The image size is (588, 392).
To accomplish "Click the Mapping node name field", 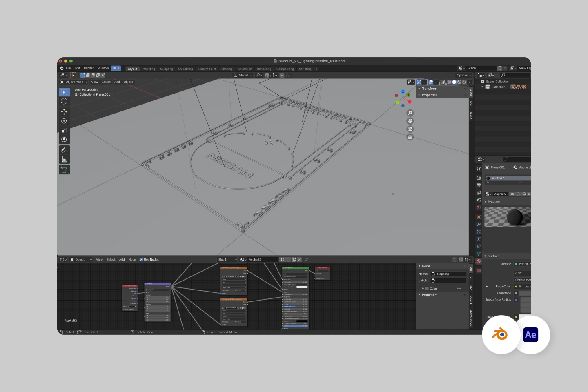I will (448, 274).
